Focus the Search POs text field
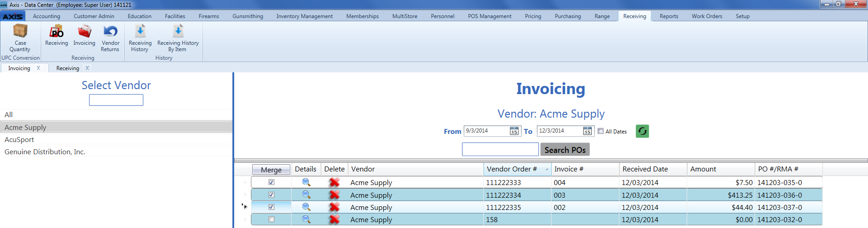 coord(500,149)
